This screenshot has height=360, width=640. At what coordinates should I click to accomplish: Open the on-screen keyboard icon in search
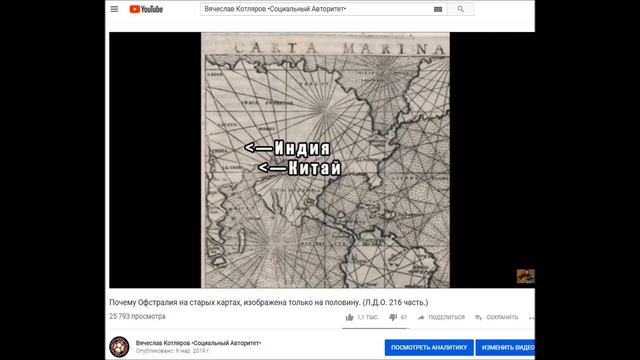(438, 9)
